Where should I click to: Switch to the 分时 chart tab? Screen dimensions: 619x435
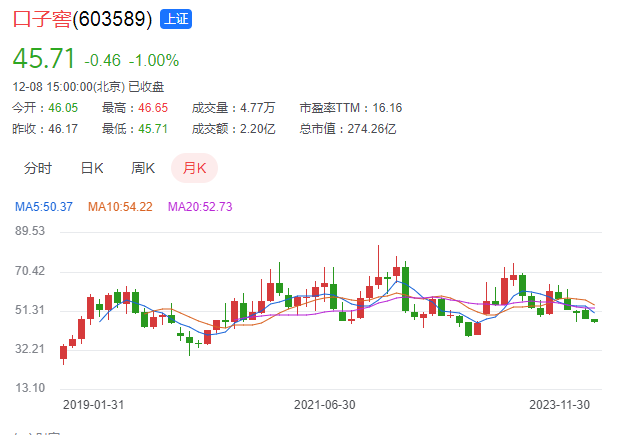[38, 168]
